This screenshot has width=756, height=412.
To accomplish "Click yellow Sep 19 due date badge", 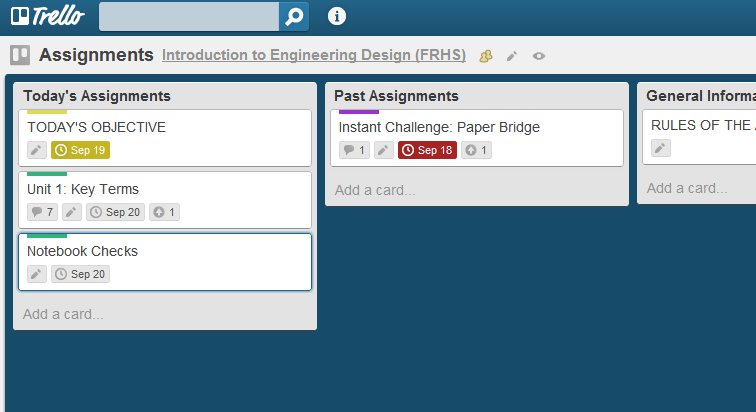I will click(x=81, y=150).
